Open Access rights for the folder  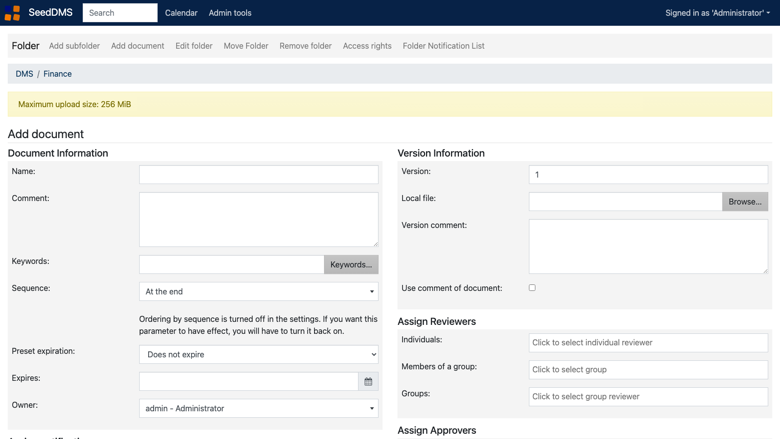click(367, 46)
